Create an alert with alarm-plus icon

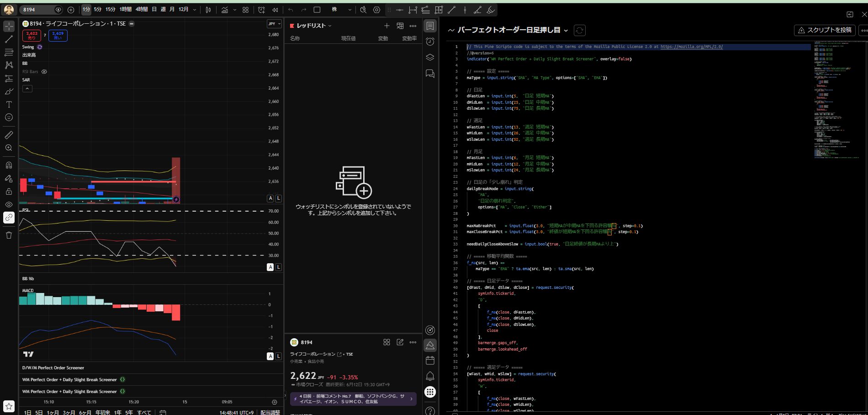(261, 10)
